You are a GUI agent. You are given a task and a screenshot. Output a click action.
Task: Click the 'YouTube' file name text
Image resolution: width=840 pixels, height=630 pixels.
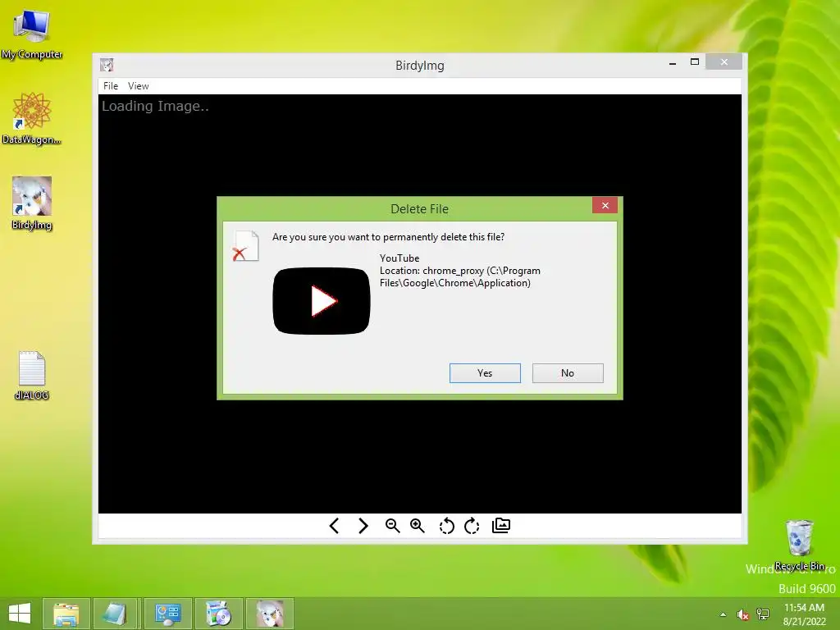click(x=399, y=258)
